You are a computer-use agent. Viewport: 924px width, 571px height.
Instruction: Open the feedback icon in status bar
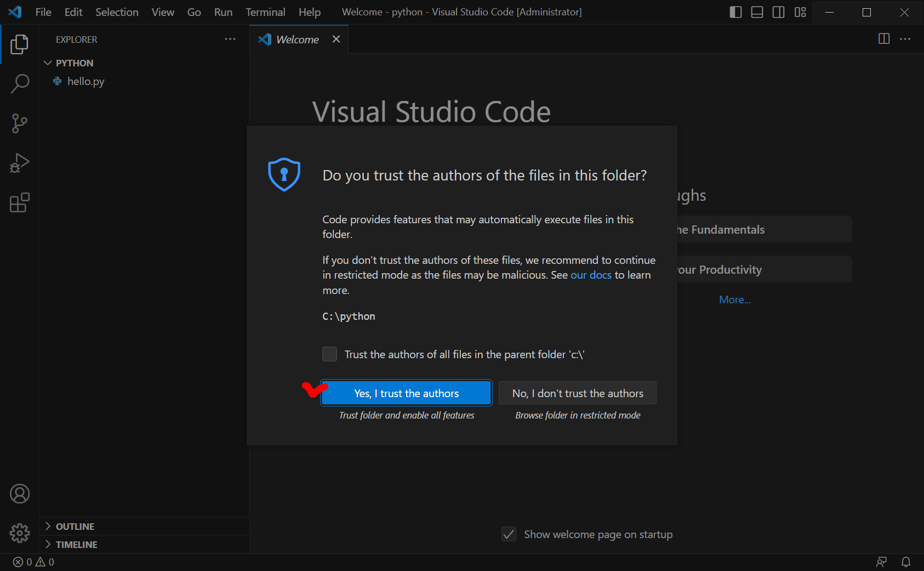pyautogui.click(x=881, y=562)
